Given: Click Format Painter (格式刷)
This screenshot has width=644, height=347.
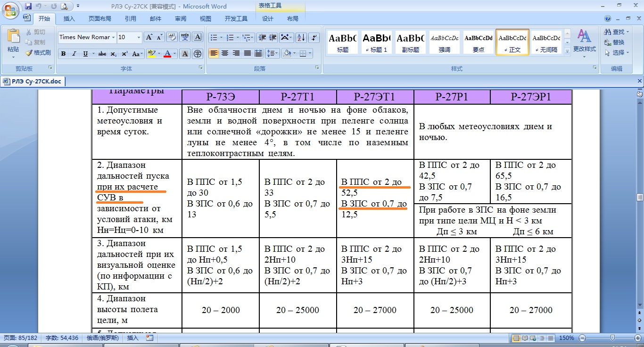Looking at the screenshot, I should [x=38, y=53].
